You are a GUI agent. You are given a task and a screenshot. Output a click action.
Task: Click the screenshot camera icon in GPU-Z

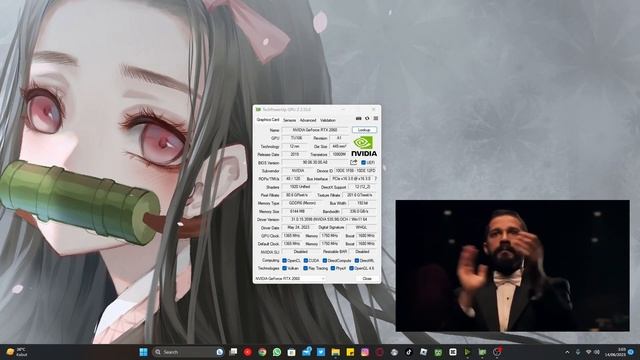[x=358, y=118]
